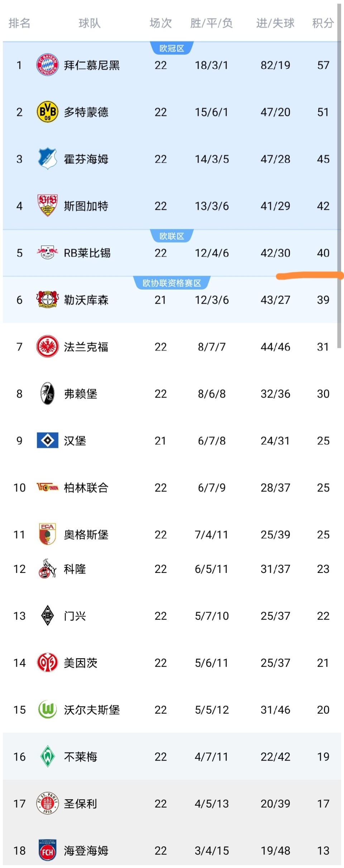Click the Heidenheim FCH crest
The height and width of the screenshot is (868, 344).
click(x=47, y=850)
